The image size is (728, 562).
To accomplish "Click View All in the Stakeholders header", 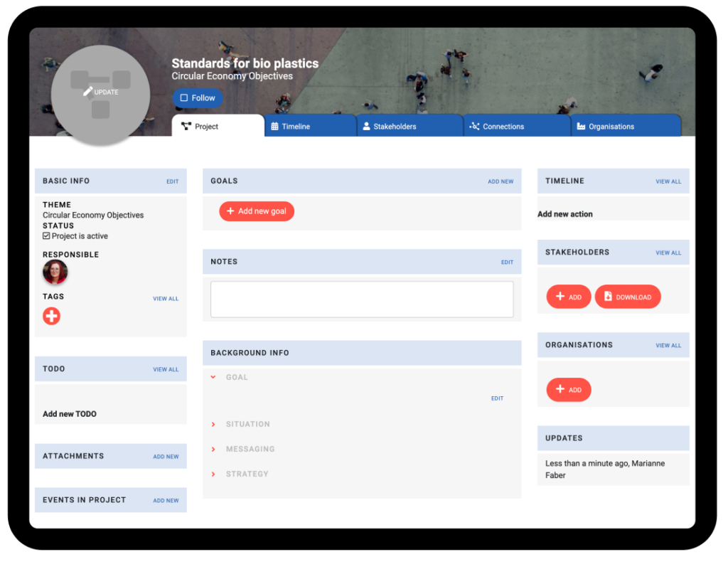I will click(x=668, y=253).
